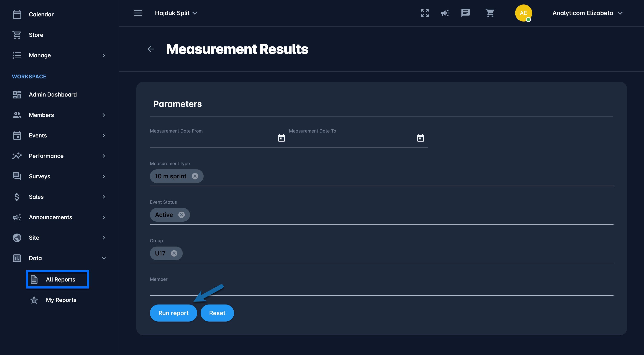
Task: Click the Run report button
Action: click(x=173, y=313)
